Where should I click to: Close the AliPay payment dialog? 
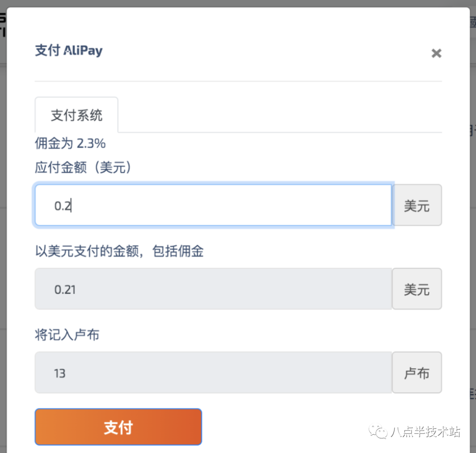436,54
